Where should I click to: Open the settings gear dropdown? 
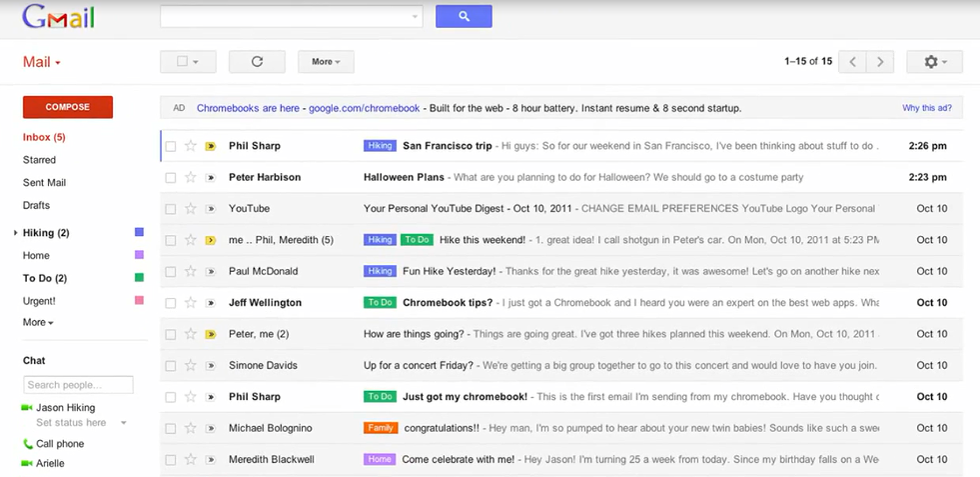(934, 62)
